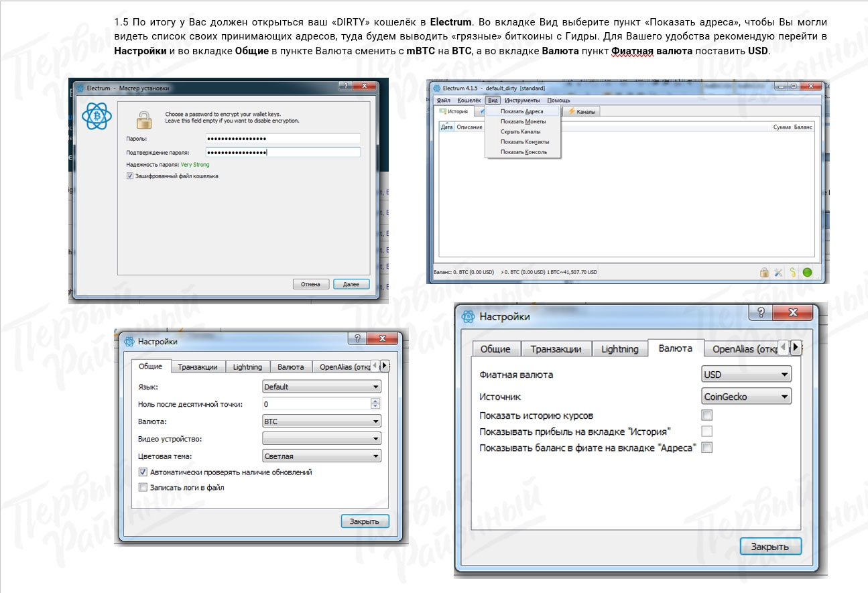Open the Фиатная валюта dropdown showing USD

point(747,375)
